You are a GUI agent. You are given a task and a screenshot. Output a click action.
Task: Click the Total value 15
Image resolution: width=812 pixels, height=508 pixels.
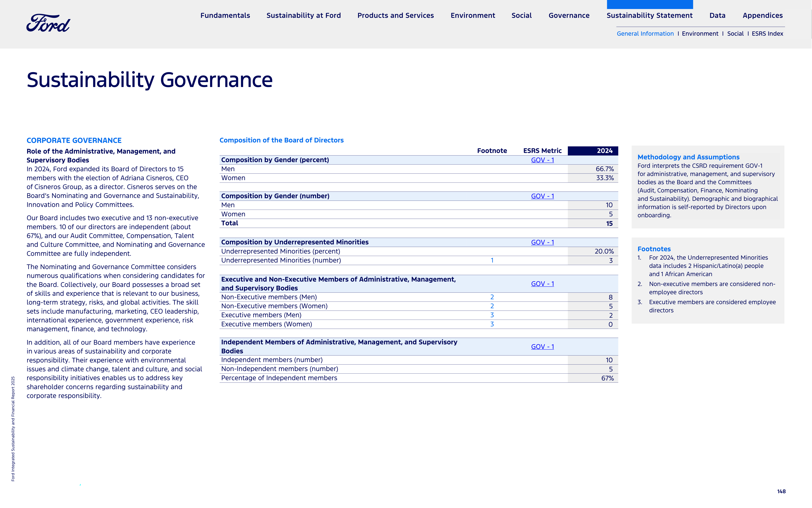pos(609,223)
